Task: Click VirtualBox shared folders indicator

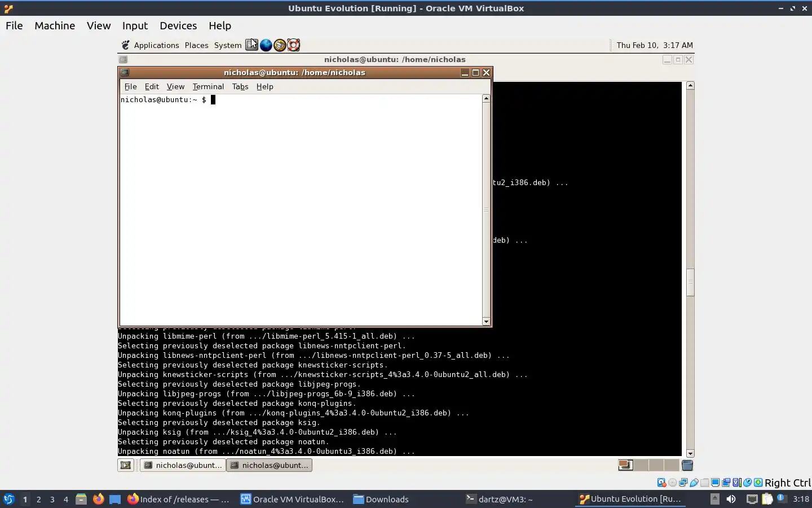Action: tap(704, 483)
